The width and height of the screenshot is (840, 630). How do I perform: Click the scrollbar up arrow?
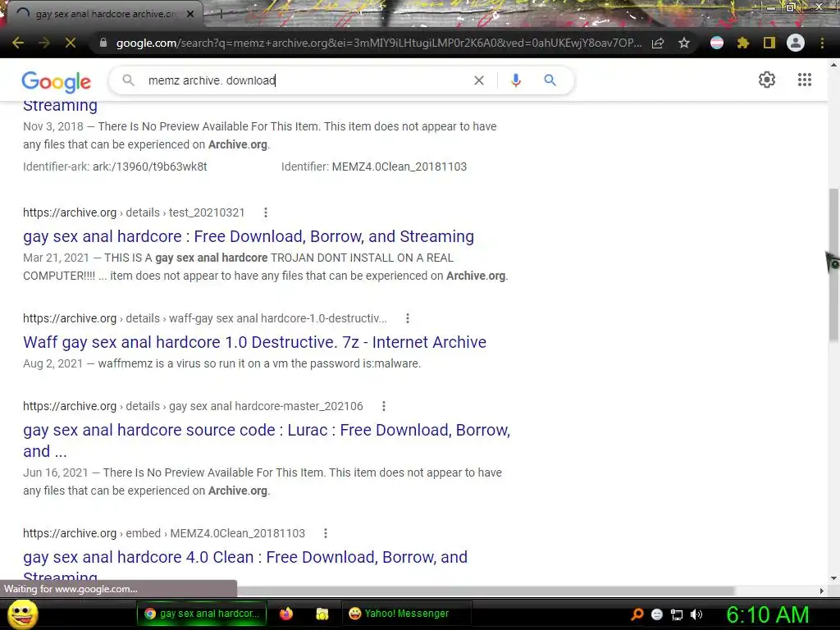coord(833,65)
